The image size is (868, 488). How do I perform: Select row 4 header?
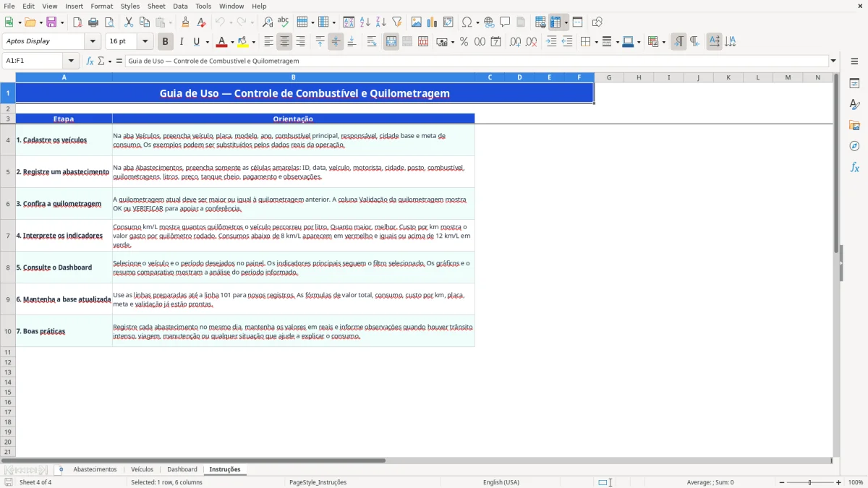coord(8,140)
